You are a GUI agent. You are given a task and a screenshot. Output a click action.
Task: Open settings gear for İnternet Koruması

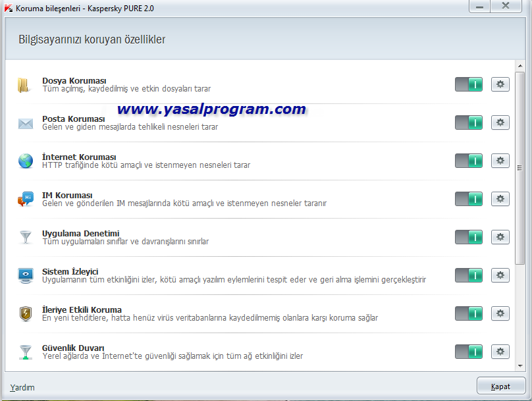(x=500, y=161)
